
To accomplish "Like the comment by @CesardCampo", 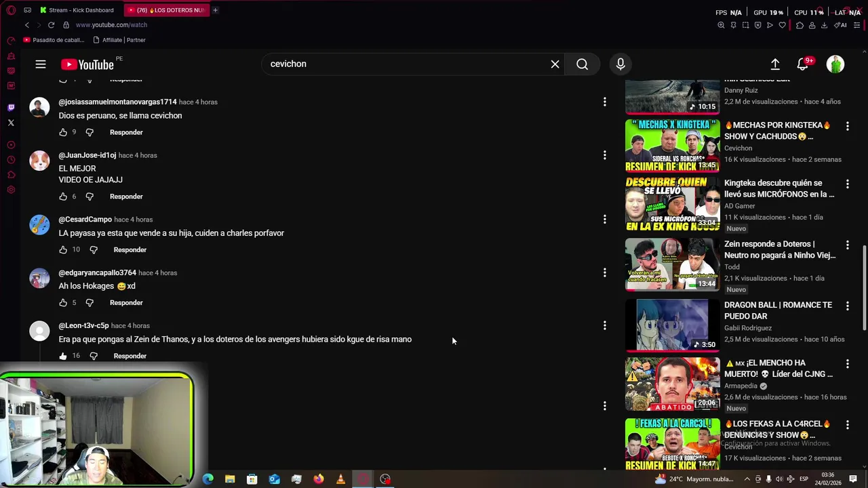I will coord(63,250).
